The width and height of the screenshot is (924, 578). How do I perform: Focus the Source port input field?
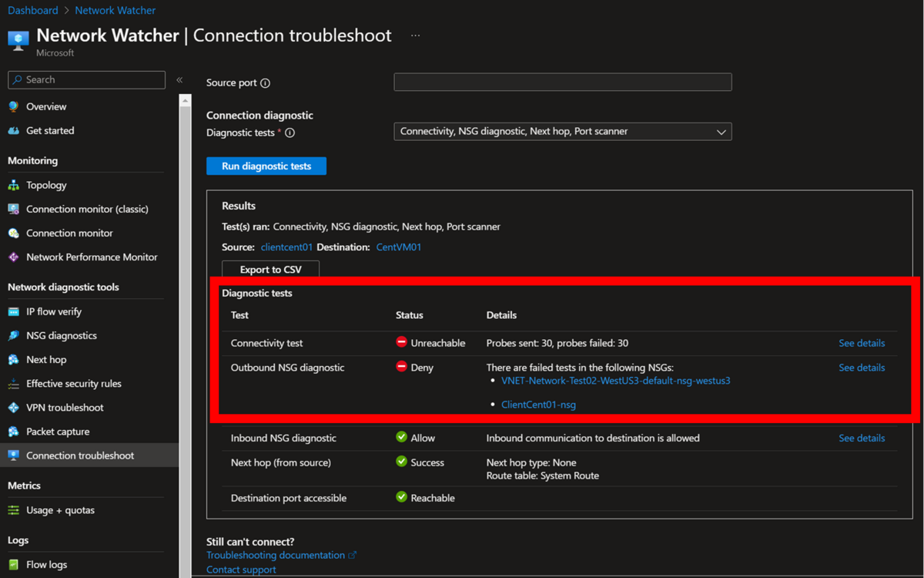tap(563, 82)
